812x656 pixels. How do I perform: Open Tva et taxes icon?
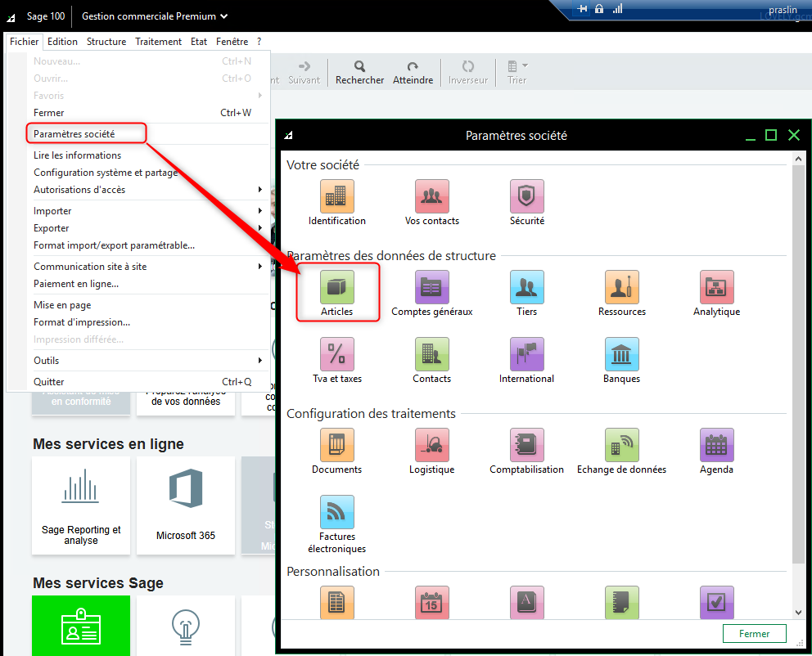[x=336, y=354]
